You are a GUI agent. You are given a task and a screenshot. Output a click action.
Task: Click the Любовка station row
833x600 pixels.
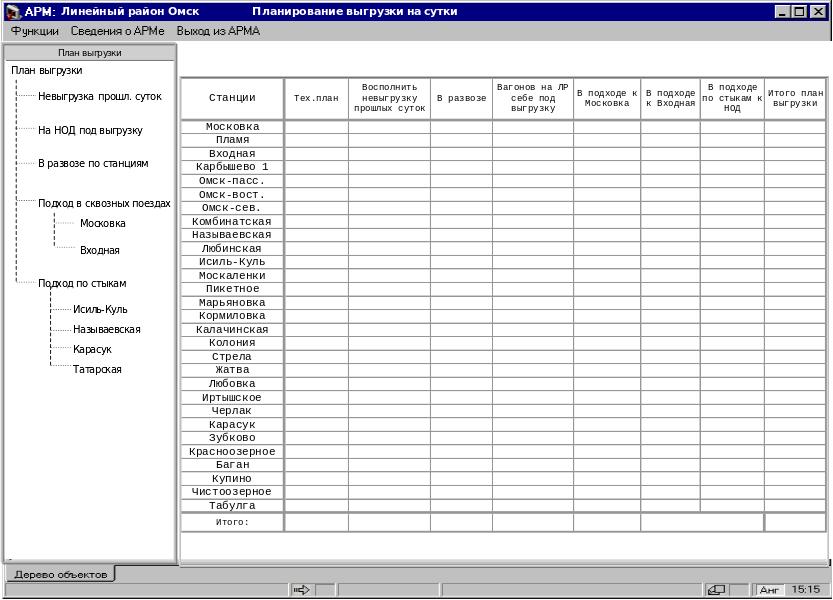pyautogui.click(x=232, y=384)
